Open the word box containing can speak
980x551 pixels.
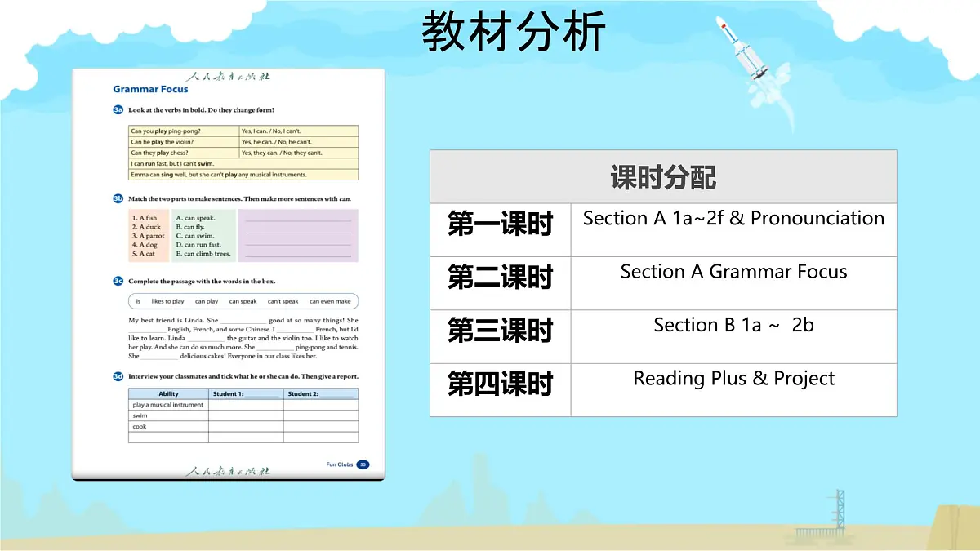[x=243, y=300]
